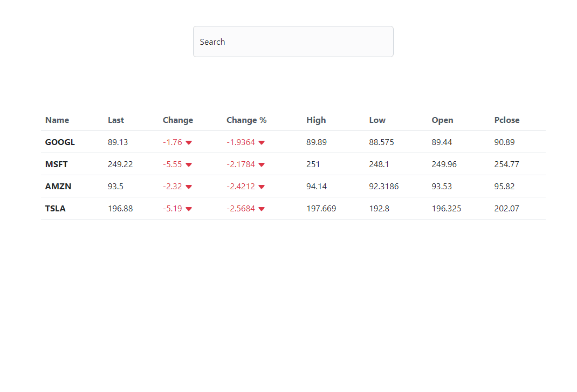
Task: Click GOOGL change value -1.76
Action: pos(172,142)
